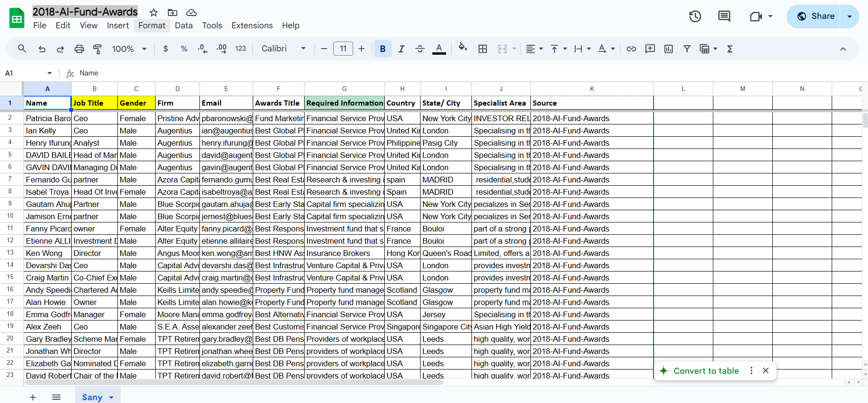
Task: Insert a link
Action: (631, 49)
